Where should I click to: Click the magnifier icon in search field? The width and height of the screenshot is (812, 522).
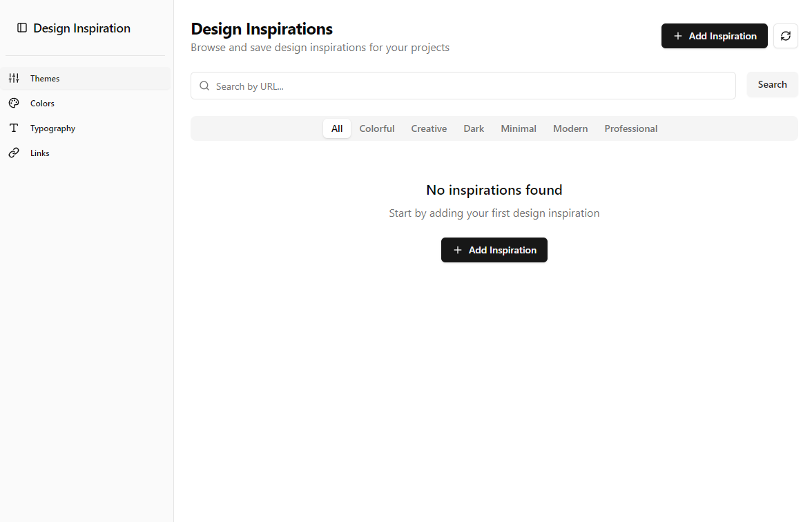[204, 86]
